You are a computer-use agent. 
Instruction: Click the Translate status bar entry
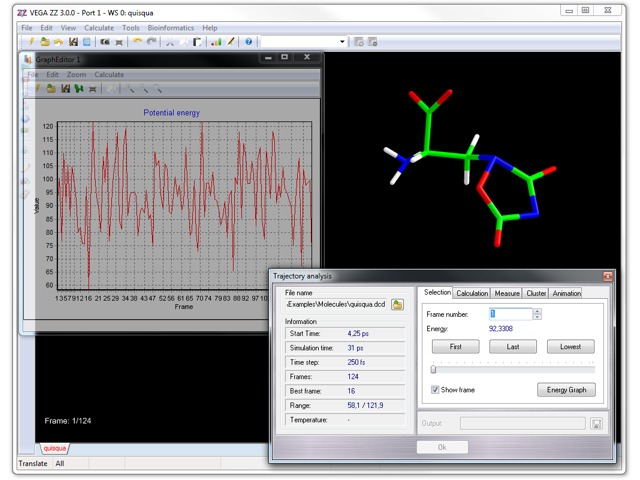pyautogui.click(x=33, y=463)
